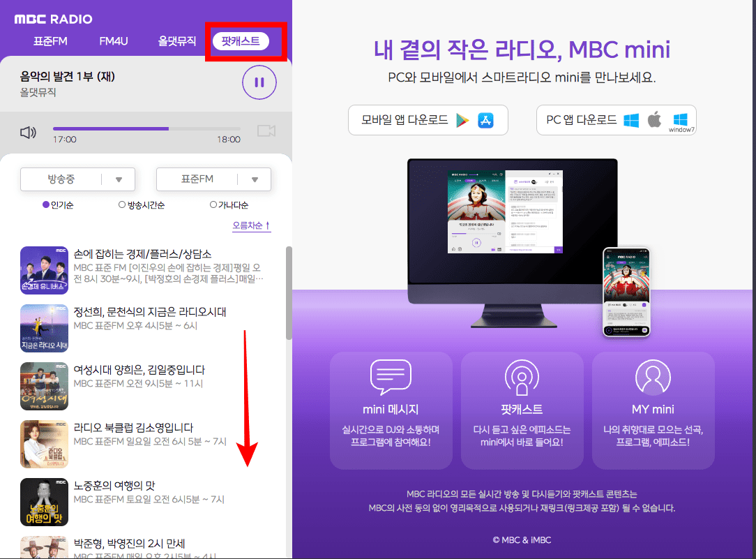Open 라디오 북클럽 program thumbnail
This screenshot has height=559, width=756.
pos(45,444)
